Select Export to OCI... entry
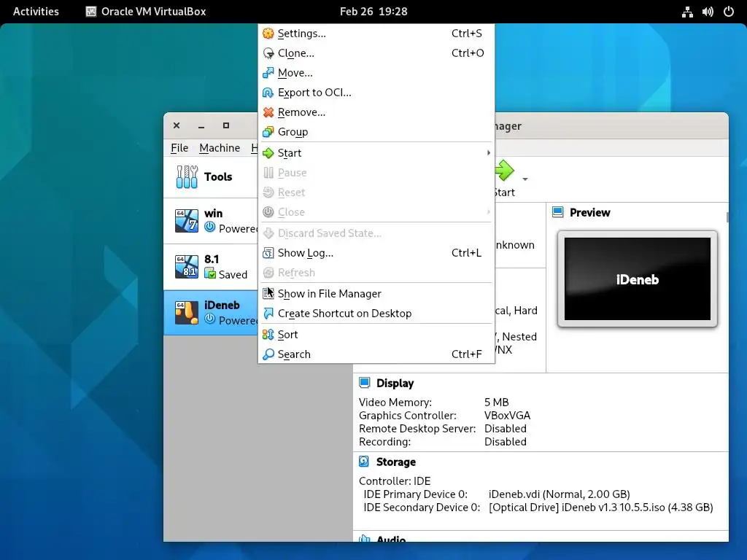This screenshot has height=560, width=747. (376, 93)
